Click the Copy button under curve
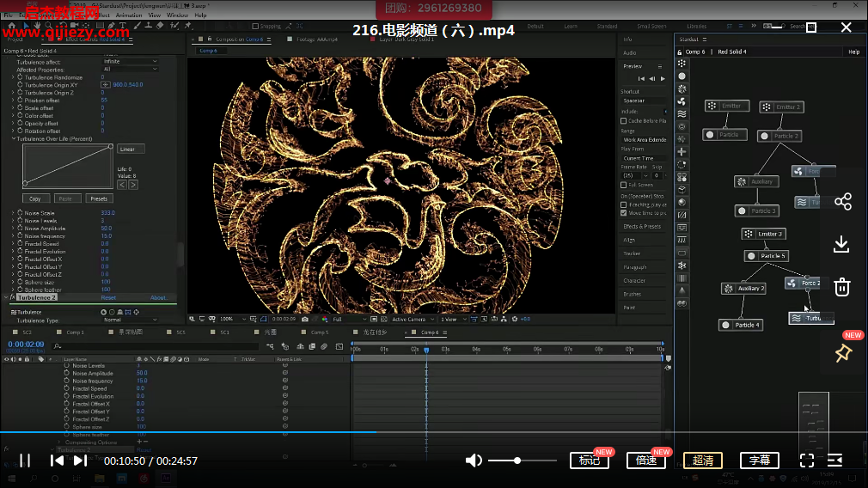This screenshot has height=488, width=868. pyautogui.click(x=35, y=198)
